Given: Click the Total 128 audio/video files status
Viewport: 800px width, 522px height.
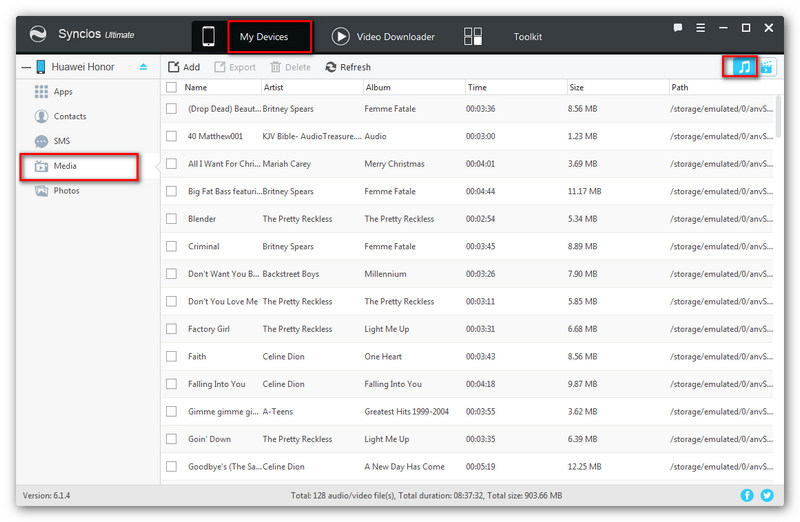Looking at the screenshot, I should [x=427, y=495].
